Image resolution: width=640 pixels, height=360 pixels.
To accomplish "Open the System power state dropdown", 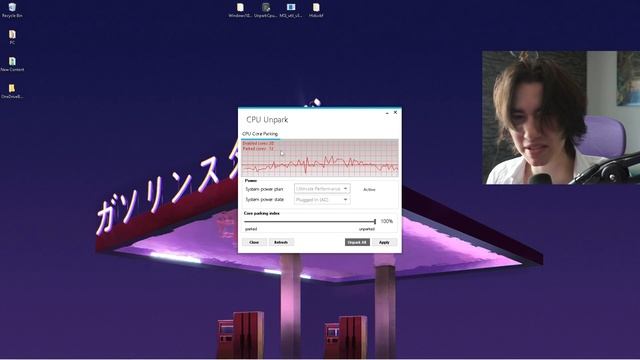I will coord(322,200).
